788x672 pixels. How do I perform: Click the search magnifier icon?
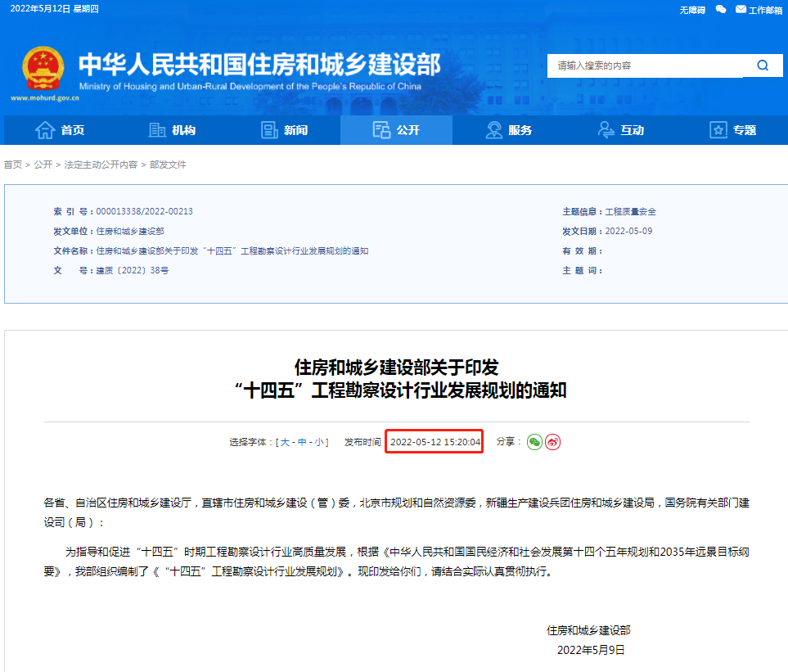coord(763,65)
